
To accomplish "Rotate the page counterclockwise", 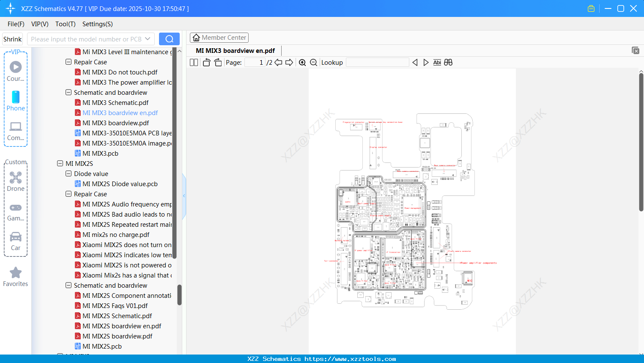I will (206, 63).
